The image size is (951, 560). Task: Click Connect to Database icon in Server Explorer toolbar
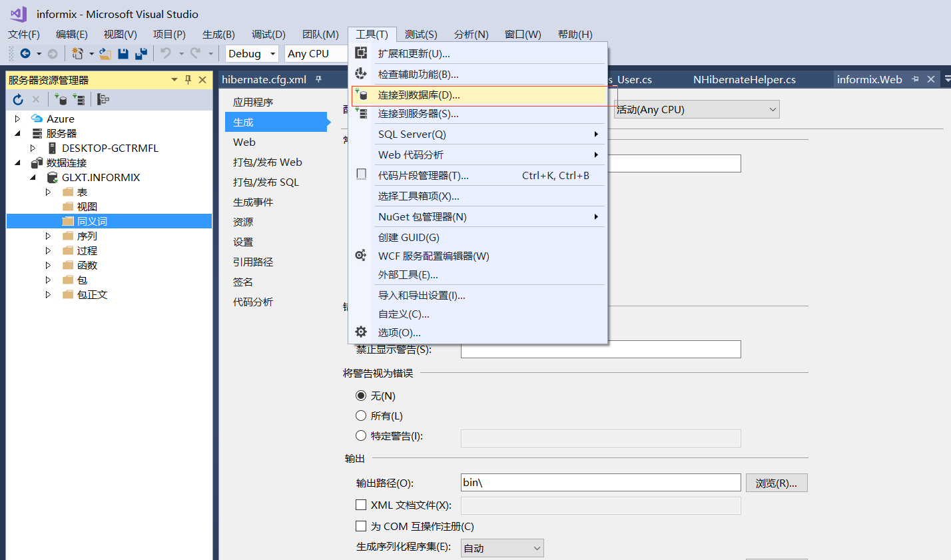[x=61, y=99]
